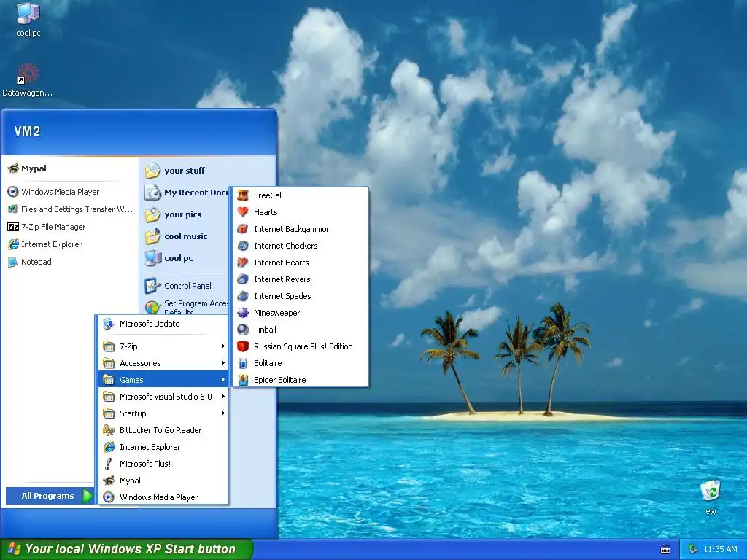Click the Microsoft Update icon
The image size is (747, 560).
(x=109, y=324)
